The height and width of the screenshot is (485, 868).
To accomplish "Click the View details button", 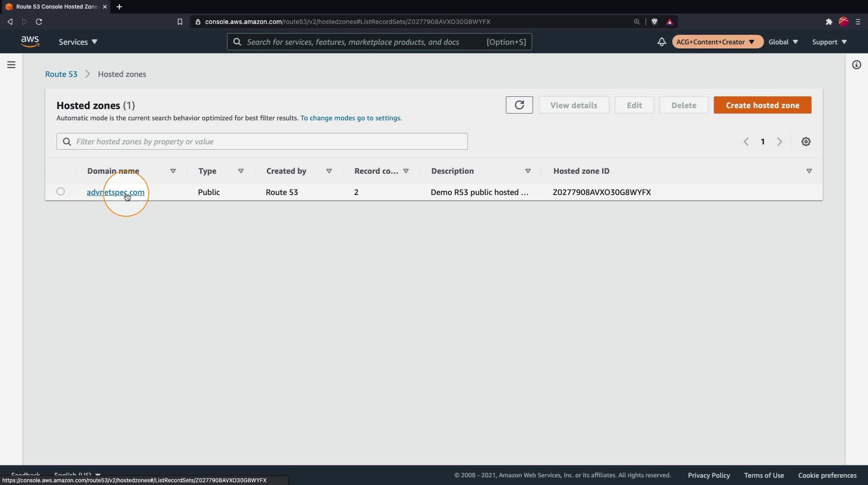I will tap(574, 105).
